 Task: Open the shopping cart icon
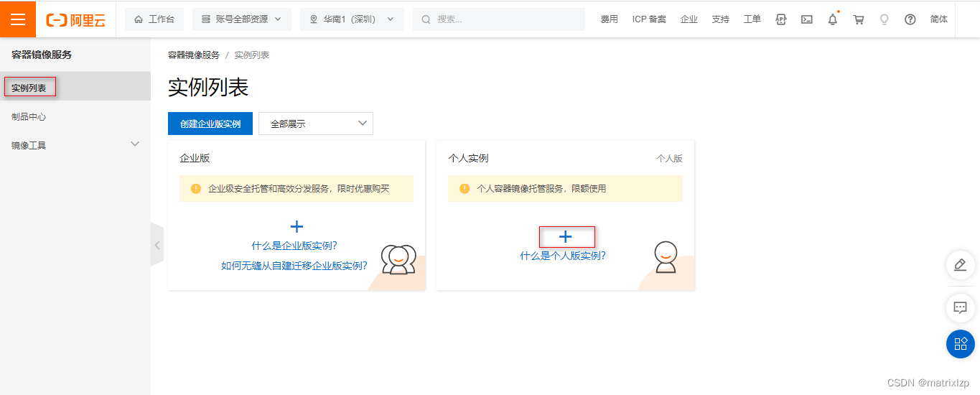859,19
